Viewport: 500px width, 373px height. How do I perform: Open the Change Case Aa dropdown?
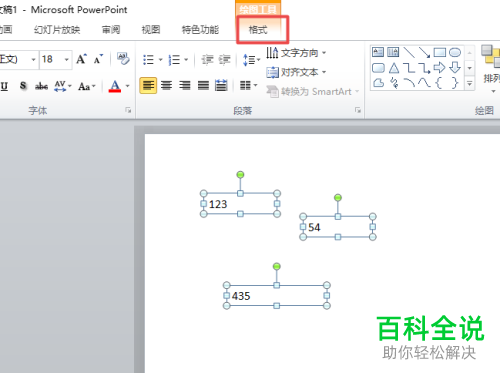[x=87, y=86]
